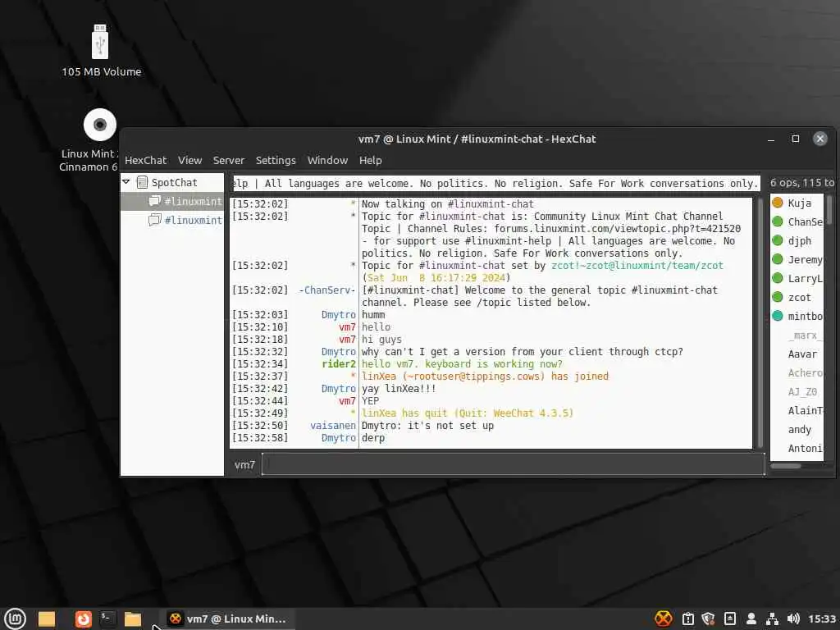
Task: Select the SpotChat server entry
Action: (174, 182)
